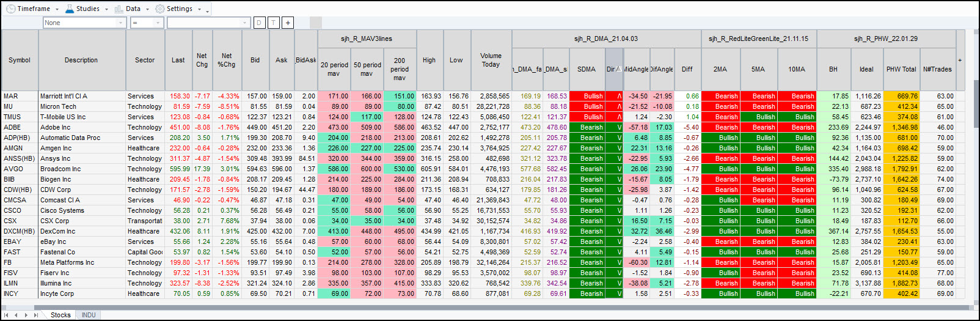Click the orange 1,792.91 PHW Total cell

coord(901,169)
